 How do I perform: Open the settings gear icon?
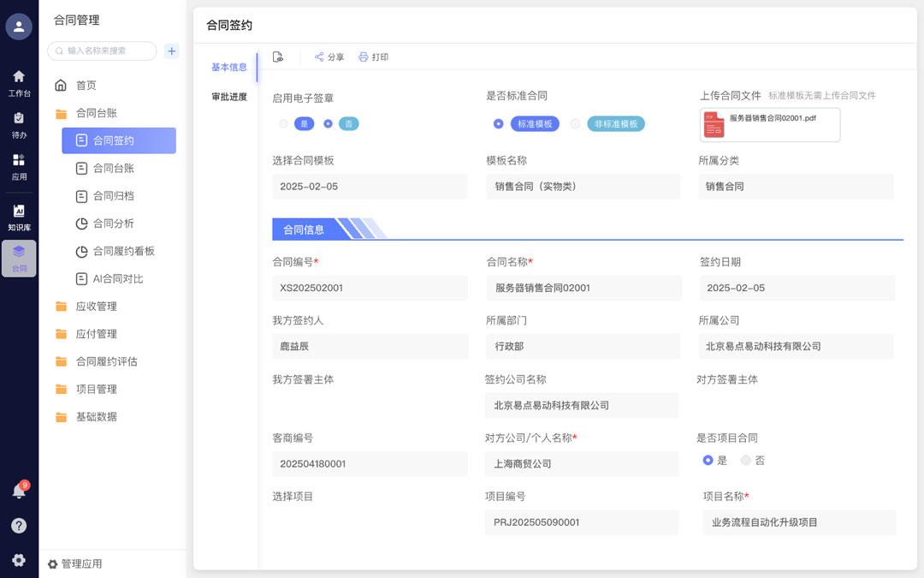(x=19, y=560)
